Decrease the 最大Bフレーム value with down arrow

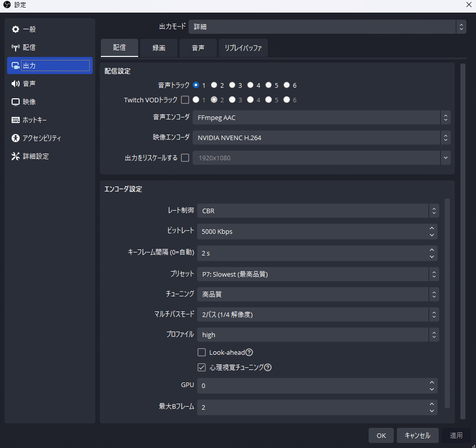coord(432,411)
